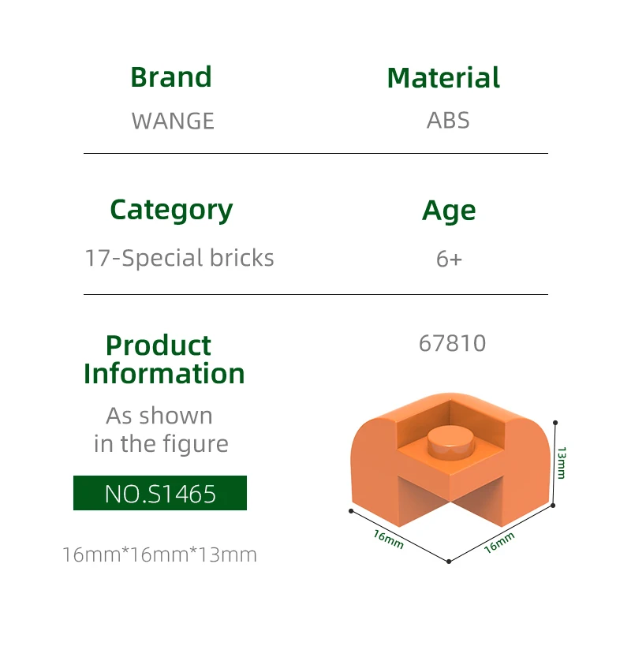Click the divider line below WANGE
The height and width of the screenshot is (672, 631).
tap(315, 153)
